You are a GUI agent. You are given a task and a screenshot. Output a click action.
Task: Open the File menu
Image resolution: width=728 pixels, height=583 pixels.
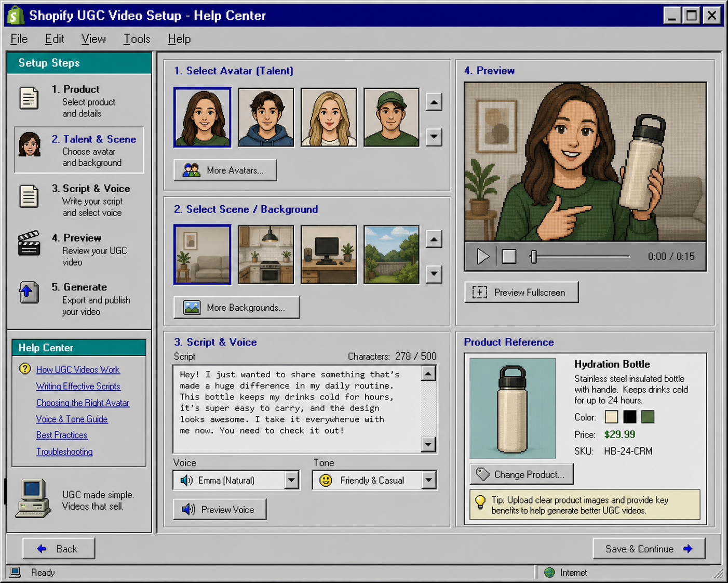[x=19, y=39]
